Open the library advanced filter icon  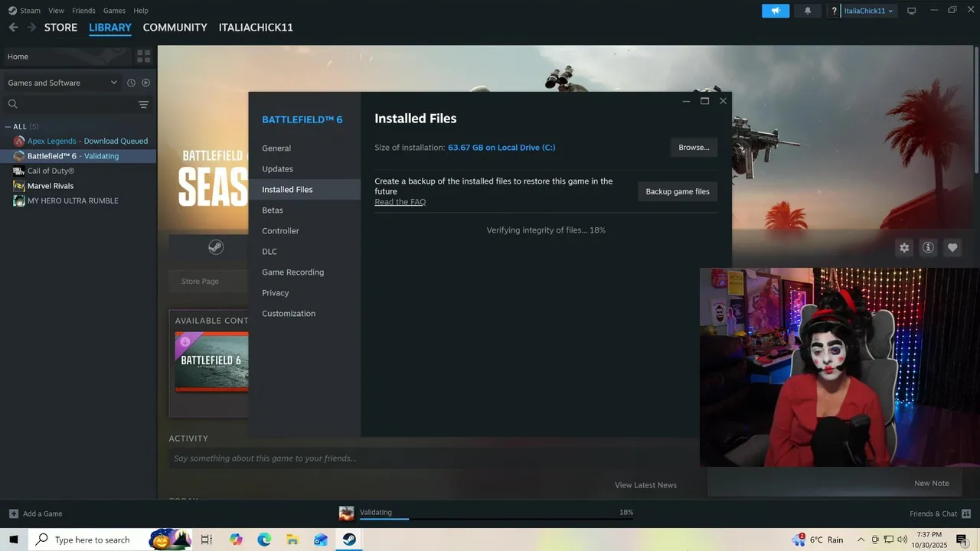[x=143, y=104]
